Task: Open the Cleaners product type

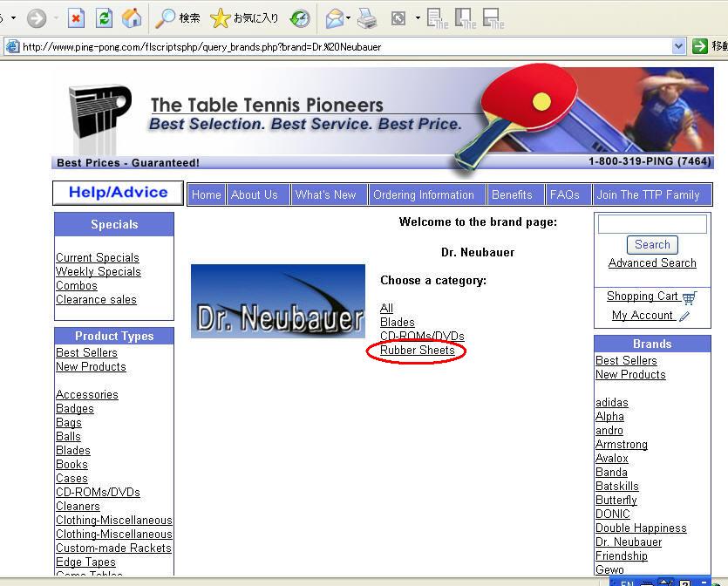Action: tap(78, 506)
